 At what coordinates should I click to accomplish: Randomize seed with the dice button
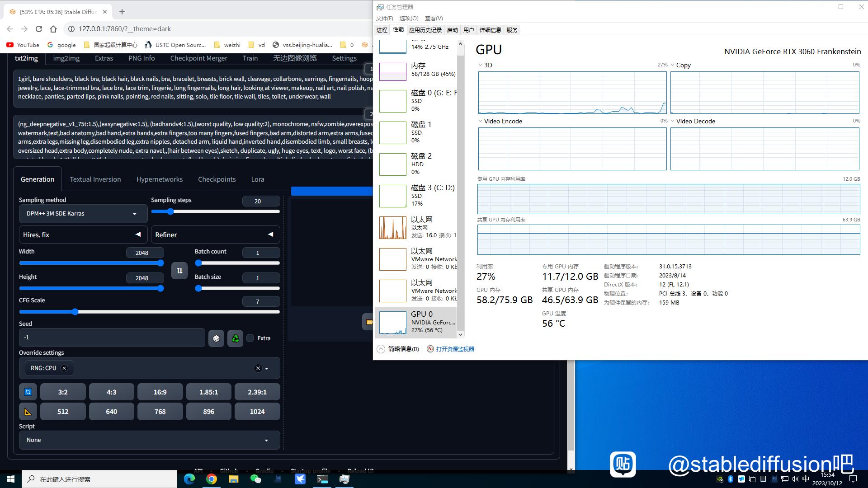coord(216,338)
